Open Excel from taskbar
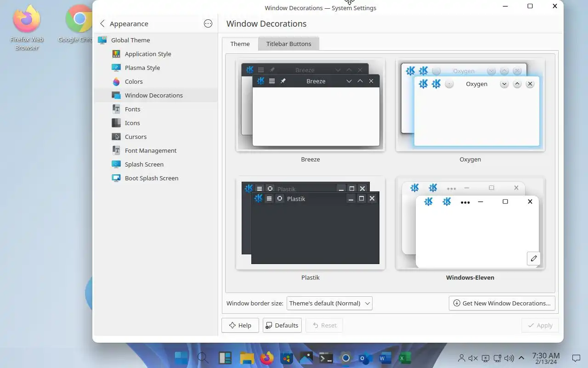The image size is (588, 368). point(405,358)
